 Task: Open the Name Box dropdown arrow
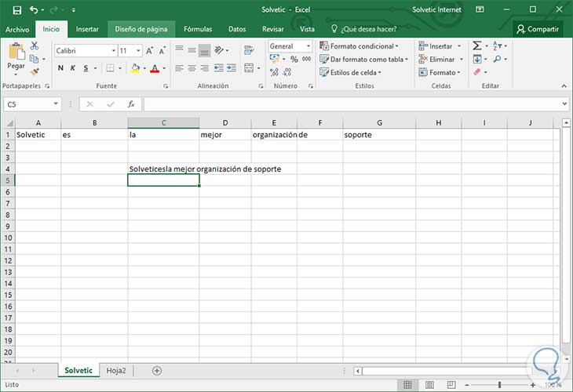(x=56, y=104)
